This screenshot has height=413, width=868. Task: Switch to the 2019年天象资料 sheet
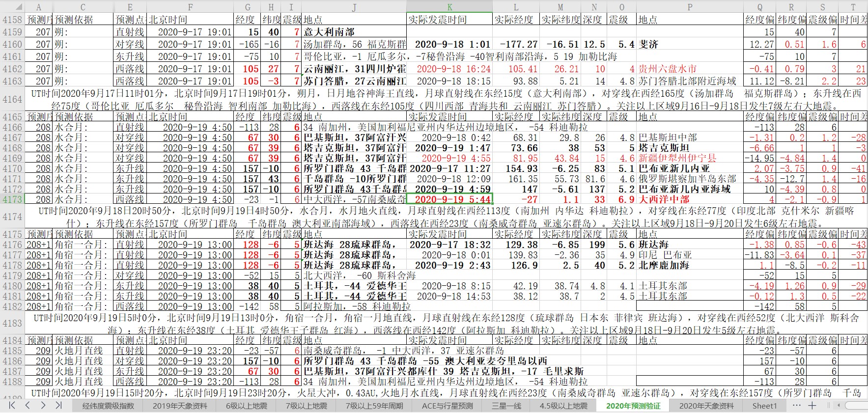tap(180, 406)
